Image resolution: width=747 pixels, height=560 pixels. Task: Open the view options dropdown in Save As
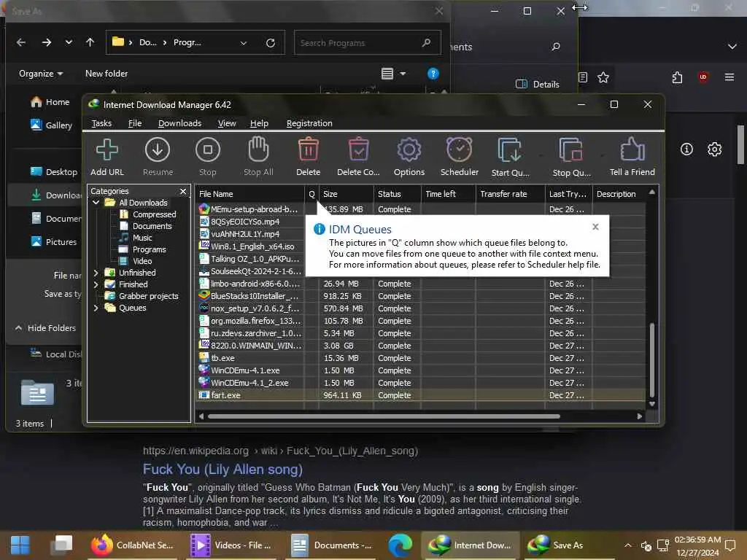pyautogui.click(x=403, y=74)
